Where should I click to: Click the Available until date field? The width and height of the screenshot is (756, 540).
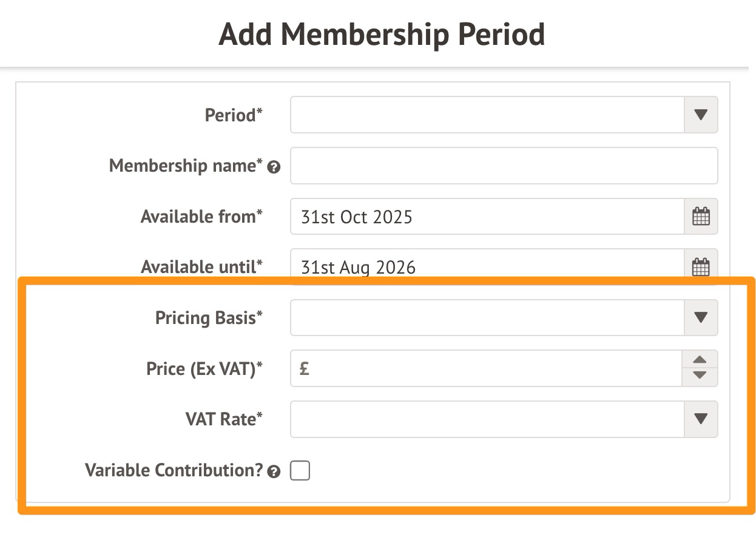click(x=487, y=267)
